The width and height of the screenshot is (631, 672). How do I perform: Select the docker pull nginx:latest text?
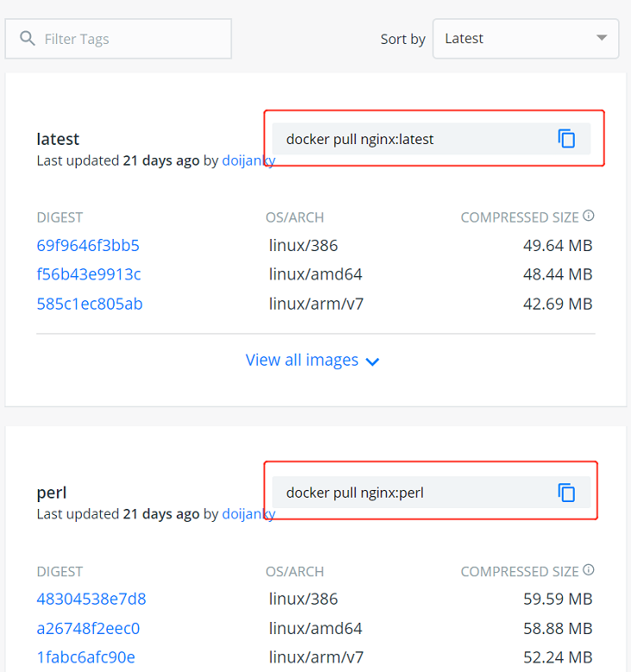click(359, 139)
